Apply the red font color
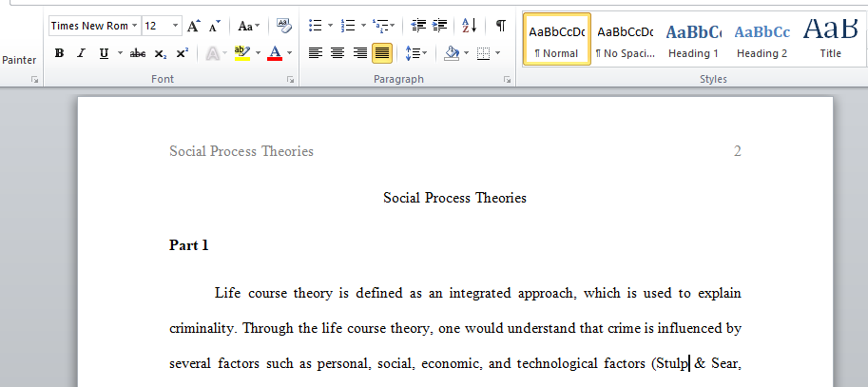The image size is (868, 387). 275,53
